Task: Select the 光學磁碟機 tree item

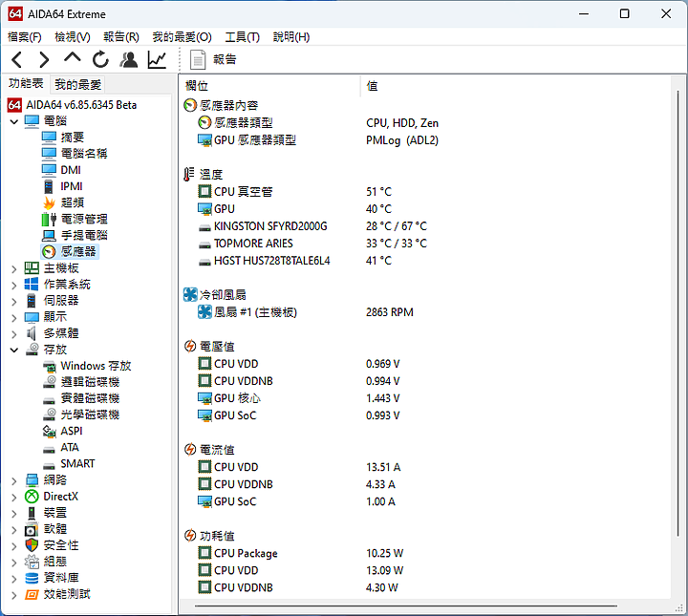Action: point(90,414)
